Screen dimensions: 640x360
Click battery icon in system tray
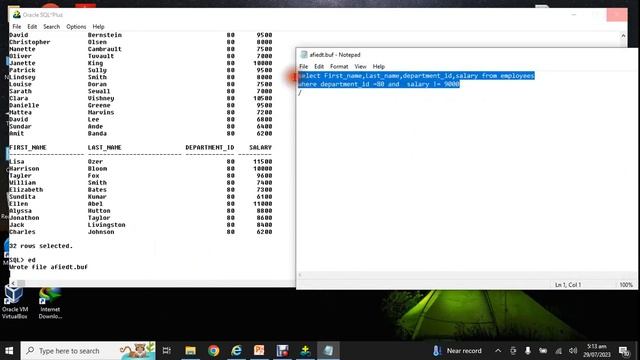543,351
